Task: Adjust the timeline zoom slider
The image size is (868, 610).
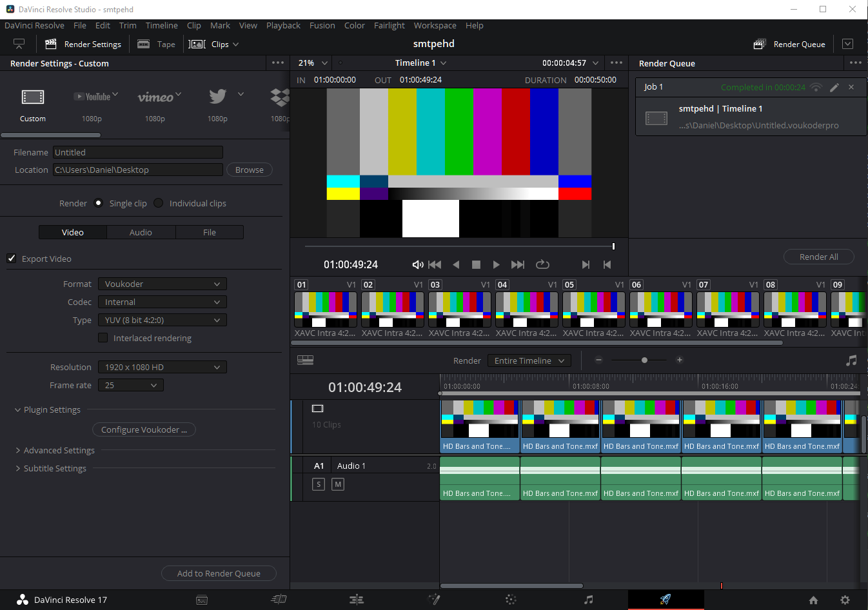Action: pyautogui.click(x=644, y=360)
